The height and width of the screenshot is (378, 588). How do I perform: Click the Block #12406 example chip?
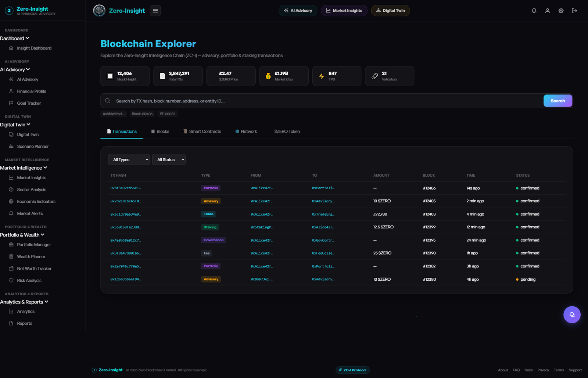[x=142, y=114]
